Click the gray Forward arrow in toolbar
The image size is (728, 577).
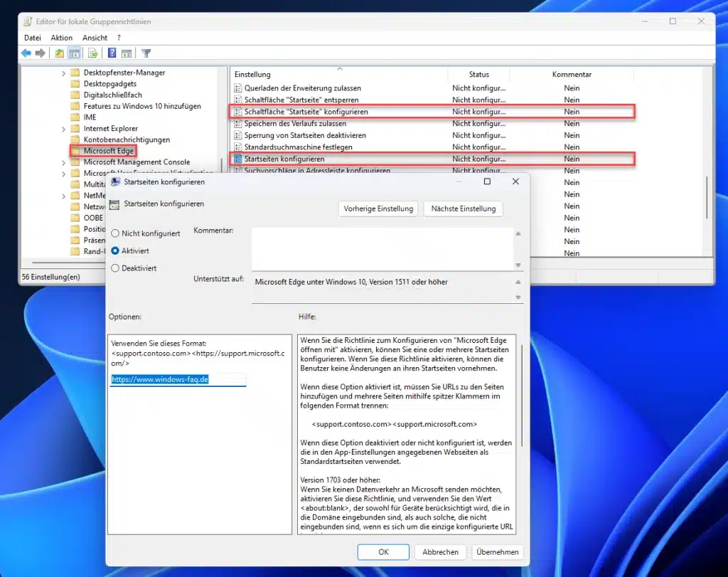click(41, 53)
